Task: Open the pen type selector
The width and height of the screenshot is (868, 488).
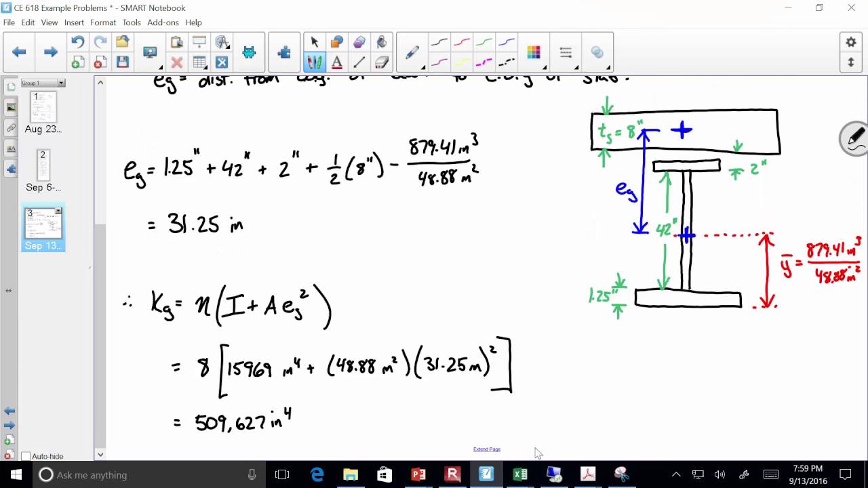Action: click(x=412, y=52)
